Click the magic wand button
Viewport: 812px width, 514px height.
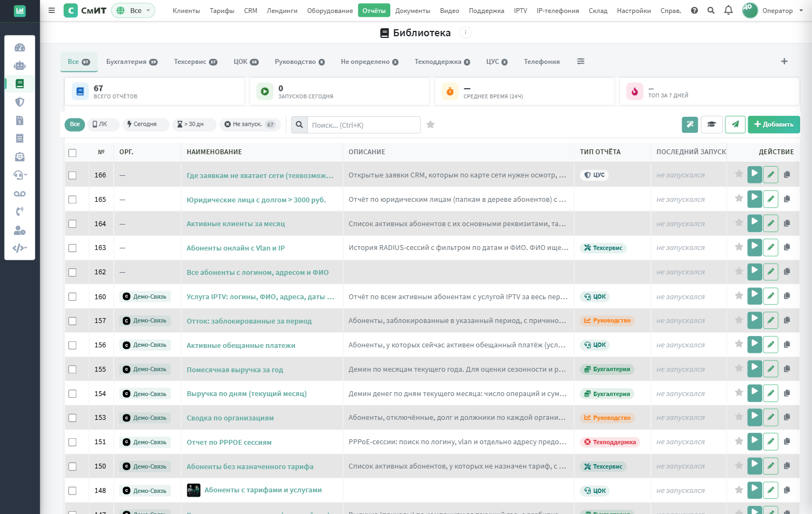point(690,124)
